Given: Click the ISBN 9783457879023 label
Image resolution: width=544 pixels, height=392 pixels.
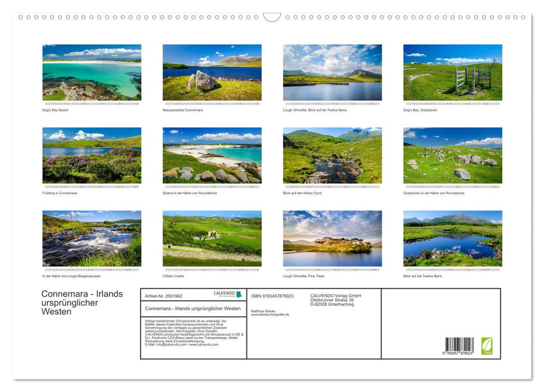Looking at the screenshot, I should 273,296.
